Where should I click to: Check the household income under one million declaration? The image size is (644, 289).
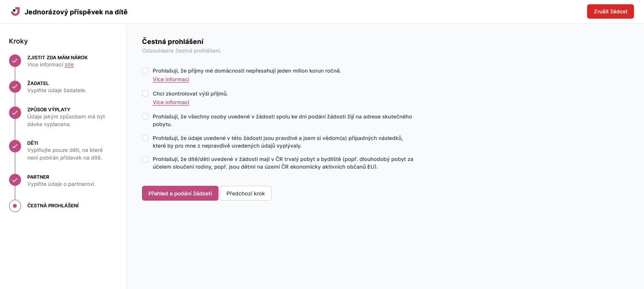pyautogui.click(x=145, y=71)
